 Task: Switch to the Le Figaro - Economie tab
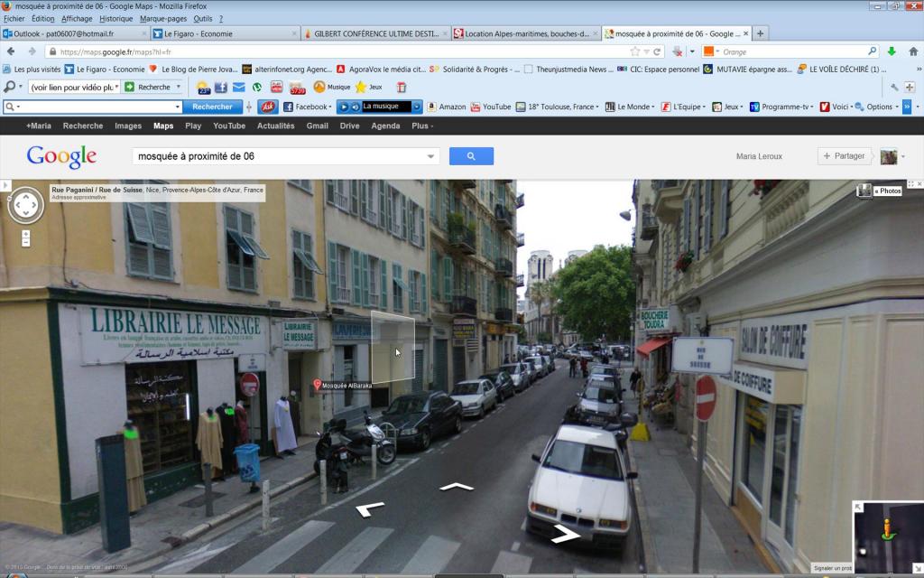(226, 33)
